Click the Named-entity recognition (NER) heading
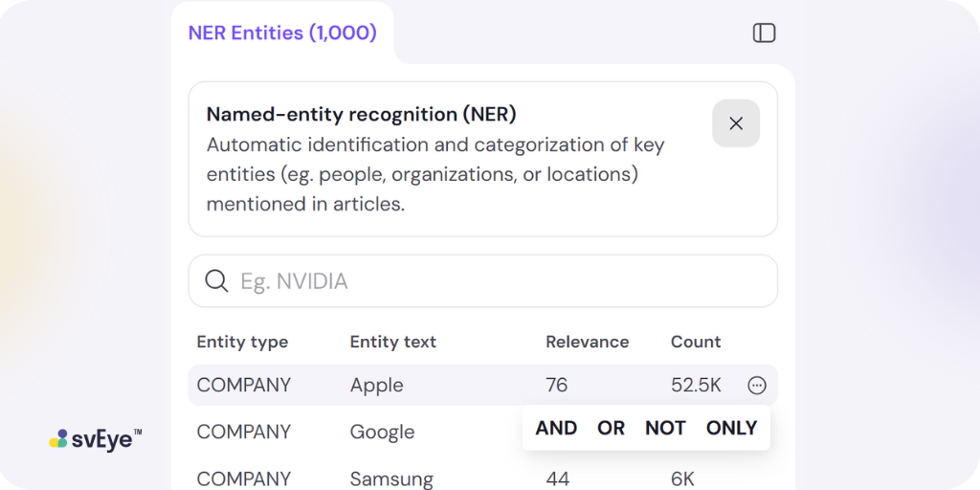The height and width of the screenshot is (490, 980). (361, 115)
